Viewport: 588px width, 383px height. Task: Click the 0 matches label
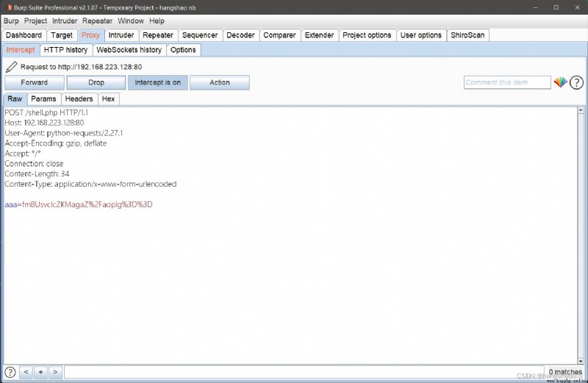click(565, 371)
